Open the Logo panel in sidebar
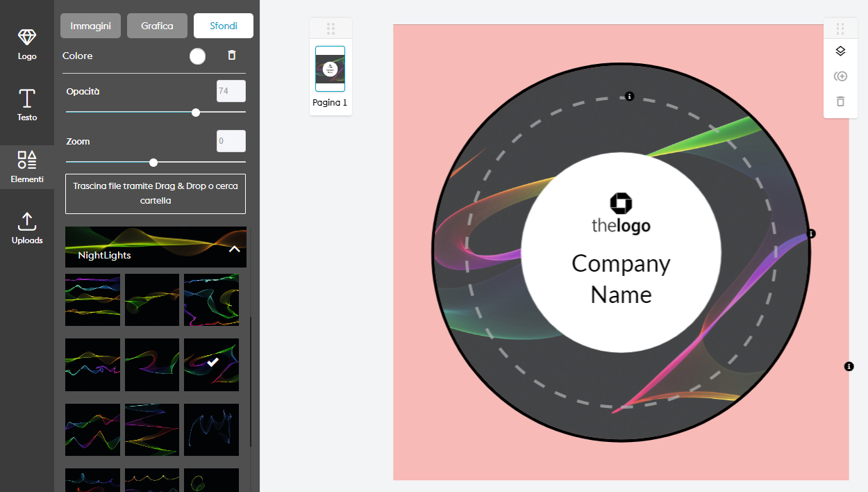 (27, 44)
